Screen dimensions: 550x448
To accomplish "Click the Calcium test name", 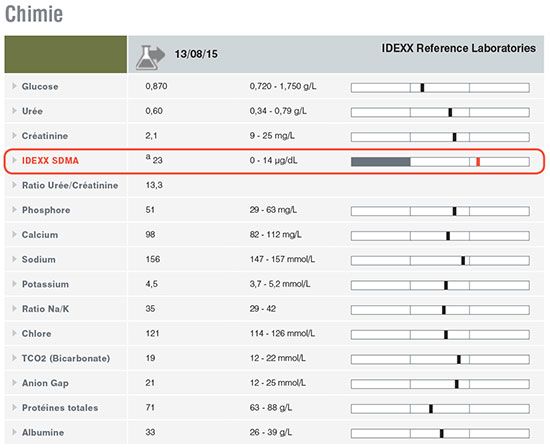I will click(x=40, y=235).
